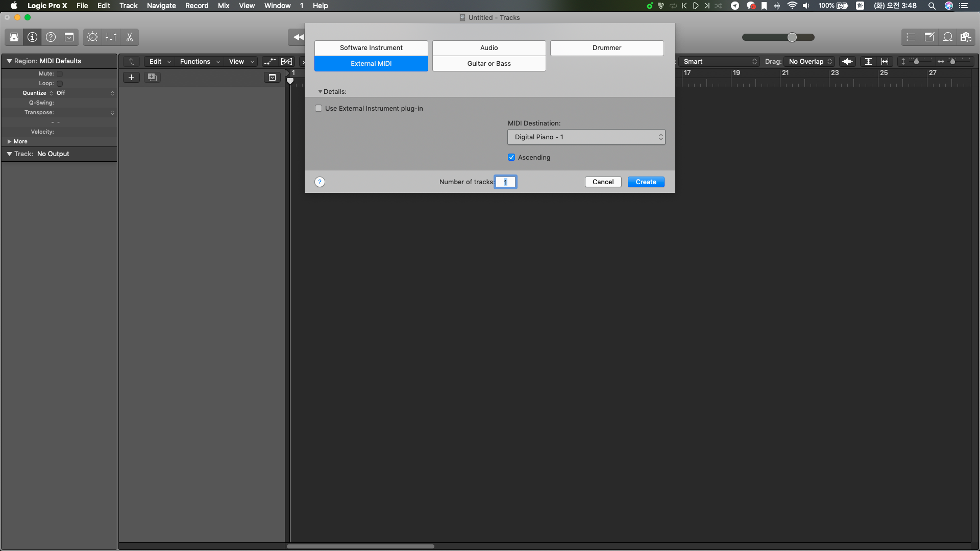The width and height of the screenshot is (980, 551).
Task: Enable Use External Instrument plug-in checkbox
Action: pos(319,109)
